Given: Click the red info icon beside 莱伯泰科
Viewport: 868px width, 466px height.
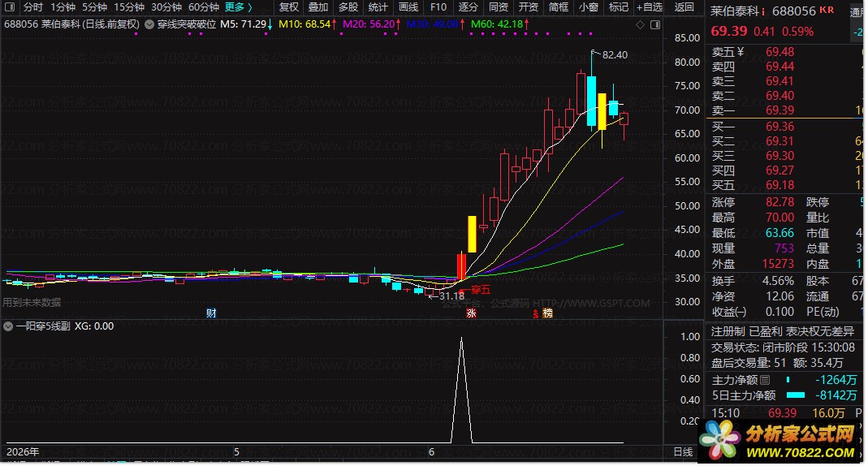Looking at the screenshot, I should (763, 11).
